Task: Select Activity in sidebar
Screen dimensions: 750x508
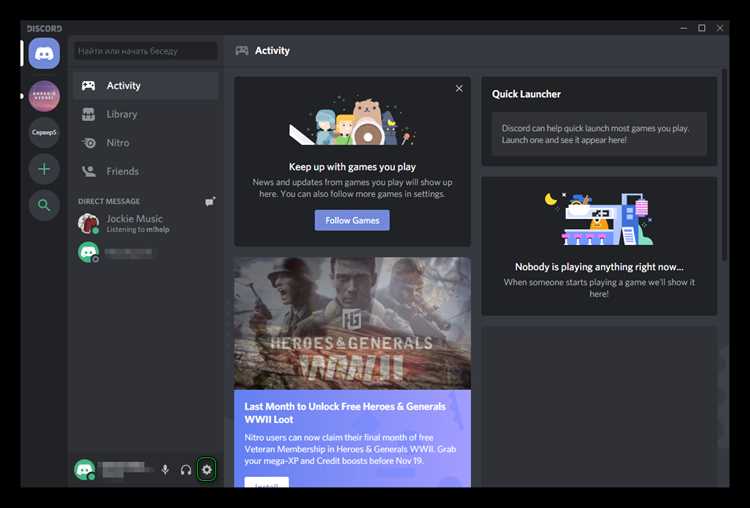Action: 146,86
